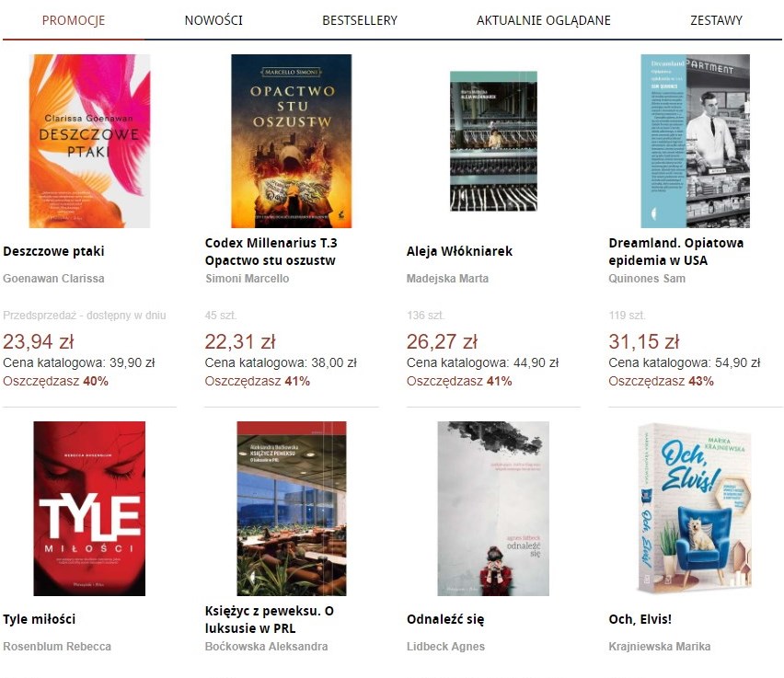Screen dimensions: 784x678
Task: Open author link Krajniewska Marika
Action: pyautogui.click(x=660, y=647)
